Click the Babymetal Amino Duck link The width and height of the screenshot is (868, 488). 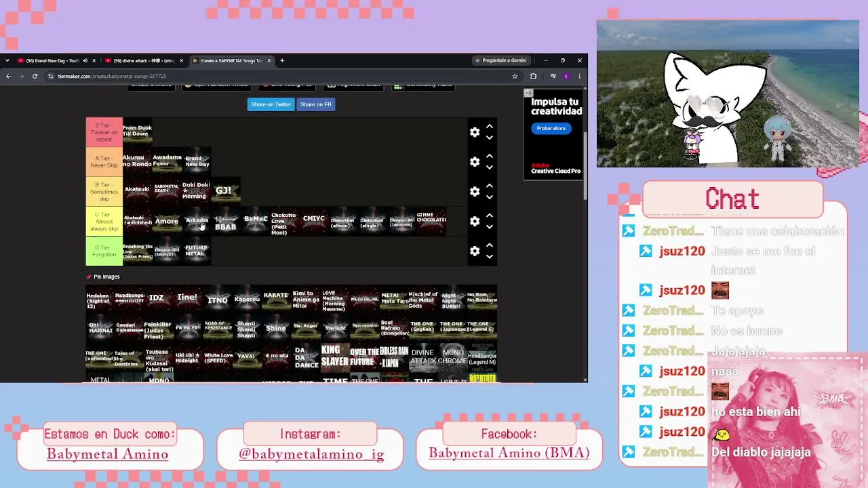pyautogui.click(x=108, y=453)
